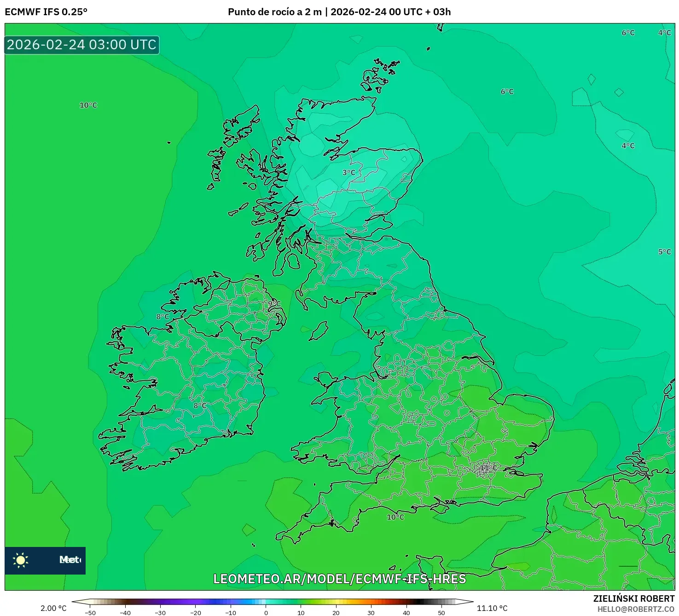This screenshot has height=616, width=679.
Task: Click the 2026-02-24 03:00 UTC timestamp banner
Action: [x=81, y=45]
